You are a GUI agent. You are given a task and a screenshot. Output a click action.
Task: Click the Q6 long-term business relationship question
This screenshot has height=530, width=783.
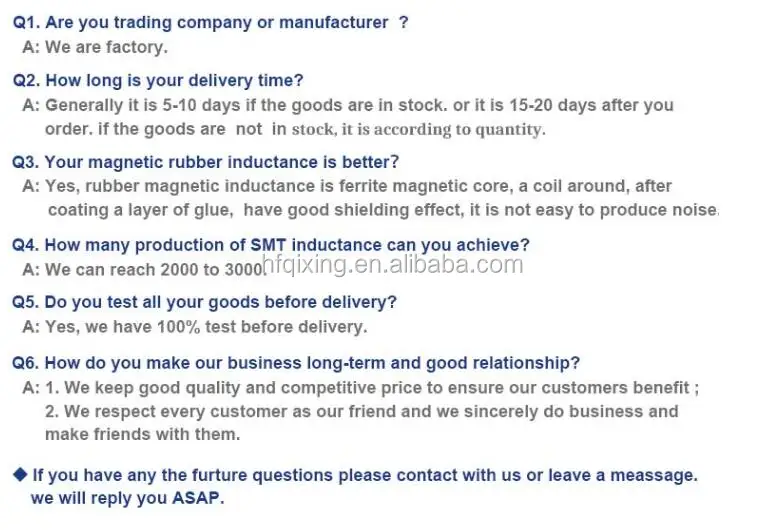(x=296, y=362)
